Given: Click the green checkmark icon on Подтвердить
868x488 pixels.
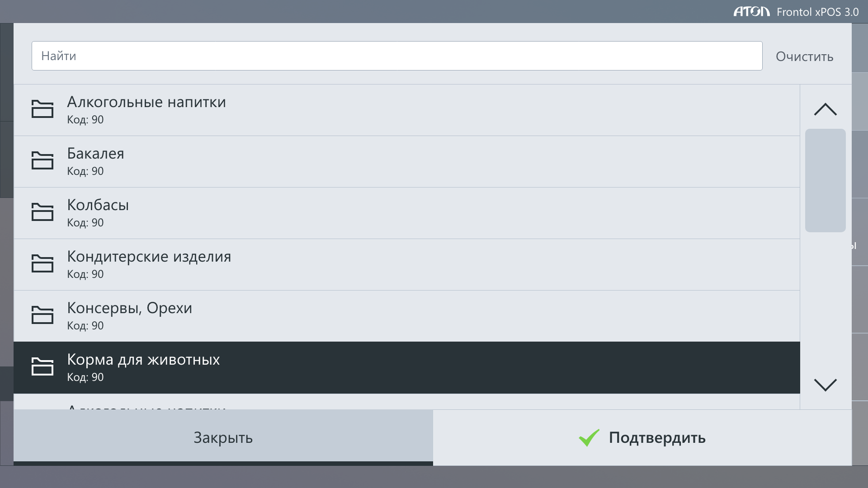Looking at the screenshot, I should (x=589, y=437).
